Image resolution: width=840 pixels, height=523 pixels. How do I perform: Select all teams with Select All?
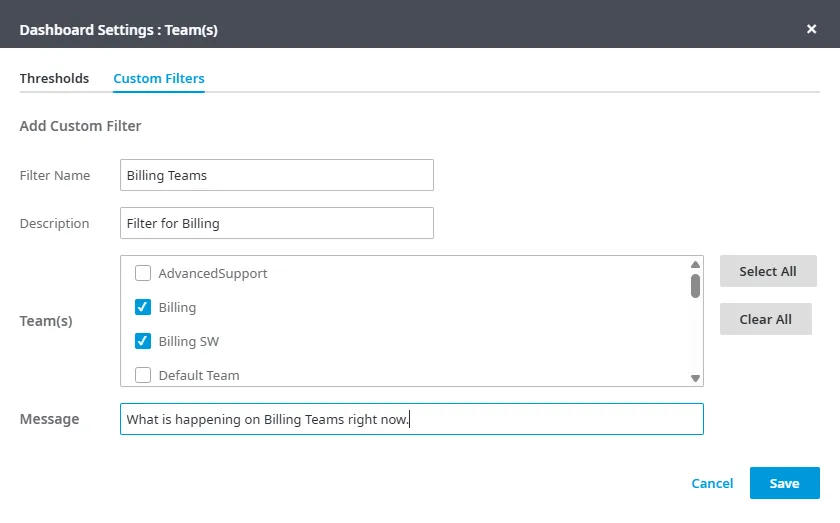[768, 271]
